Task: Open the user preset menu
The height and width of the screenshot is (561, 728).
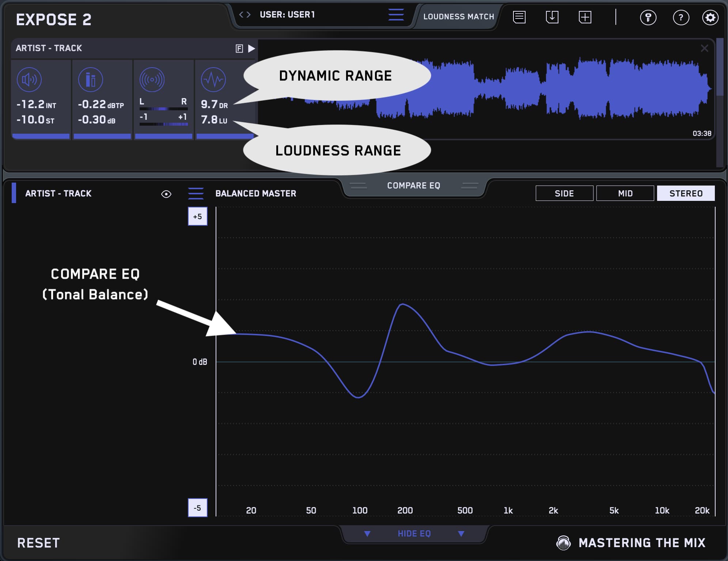Action: click(396, 15)
